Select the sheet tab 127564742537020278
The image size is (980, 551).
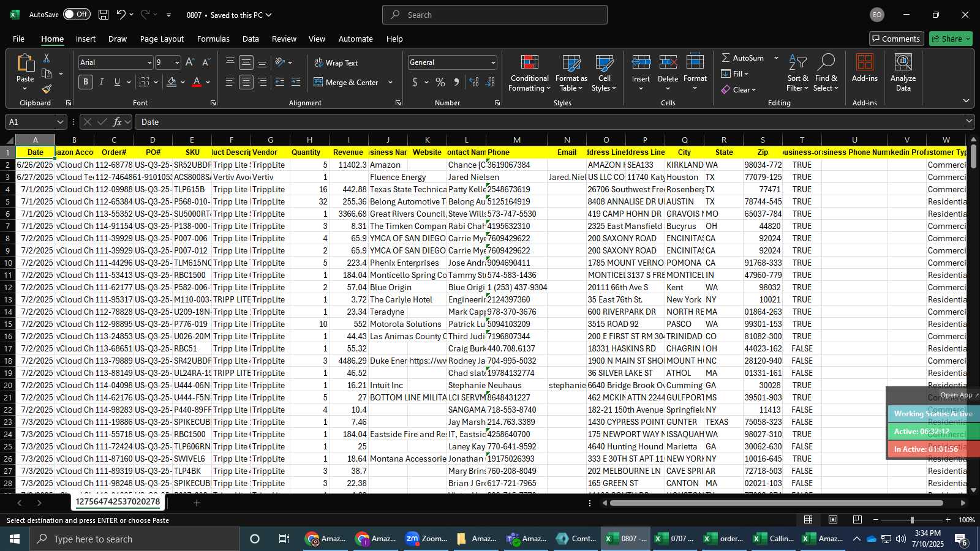118,502
